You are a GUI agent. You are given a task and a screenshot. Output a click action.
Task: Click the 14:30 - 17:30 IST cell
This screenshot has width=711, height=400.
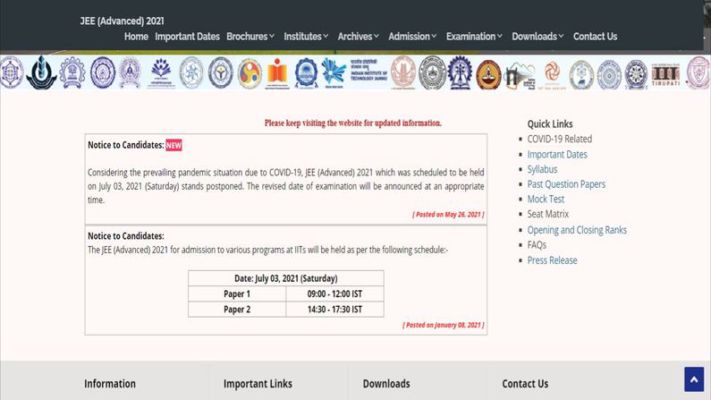click(335, 309)
